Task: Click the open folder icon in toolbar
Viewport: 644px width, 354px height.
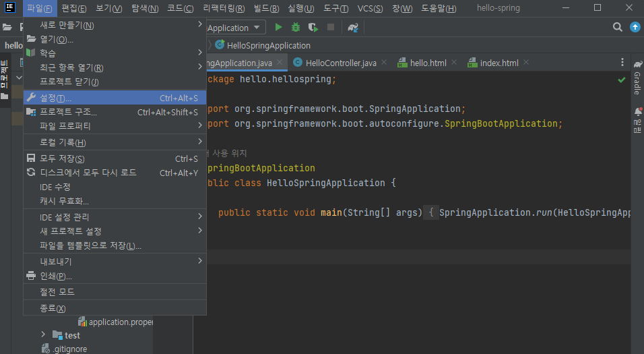Action: (7, 28)
